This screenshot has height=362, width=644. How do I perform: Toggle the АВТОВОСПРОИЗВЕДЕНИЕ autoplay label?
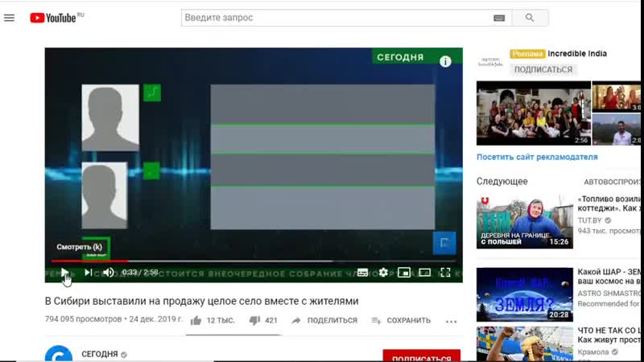(612, 182)
